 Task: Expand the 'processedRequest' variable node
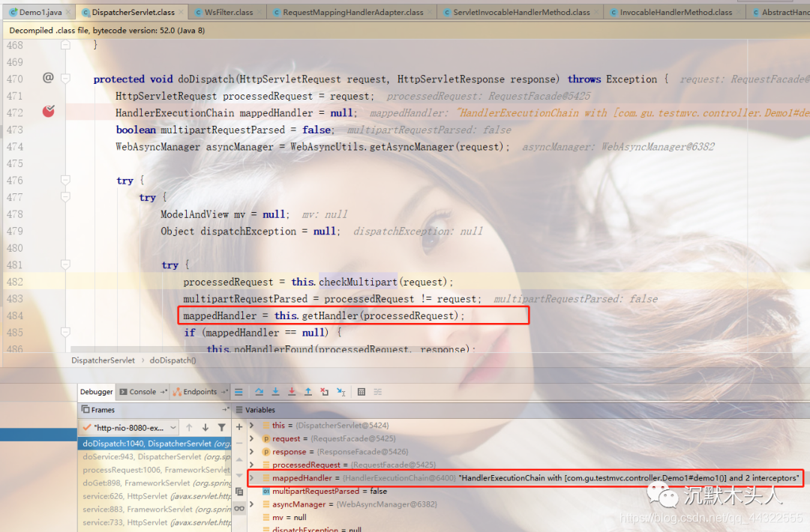251,465
